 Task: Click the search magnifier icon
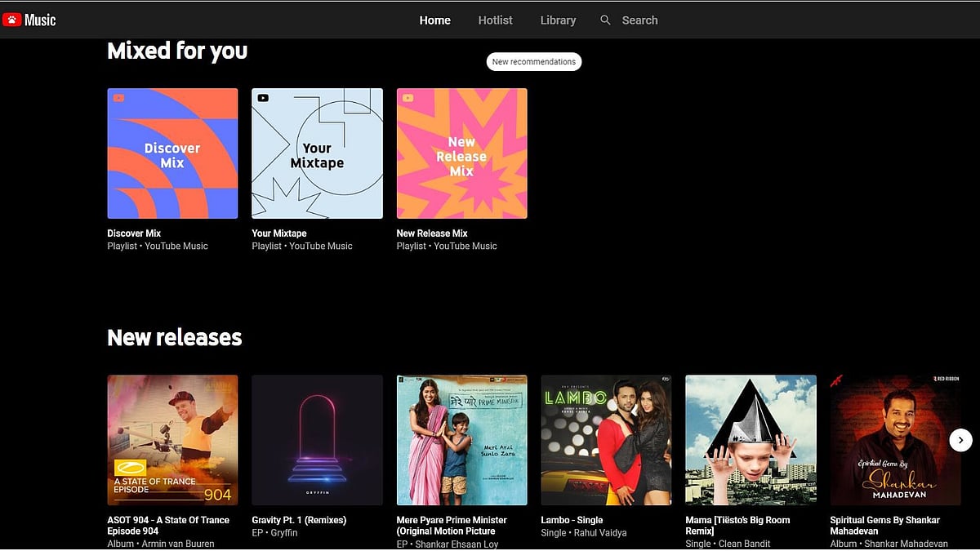coord(605,20)
